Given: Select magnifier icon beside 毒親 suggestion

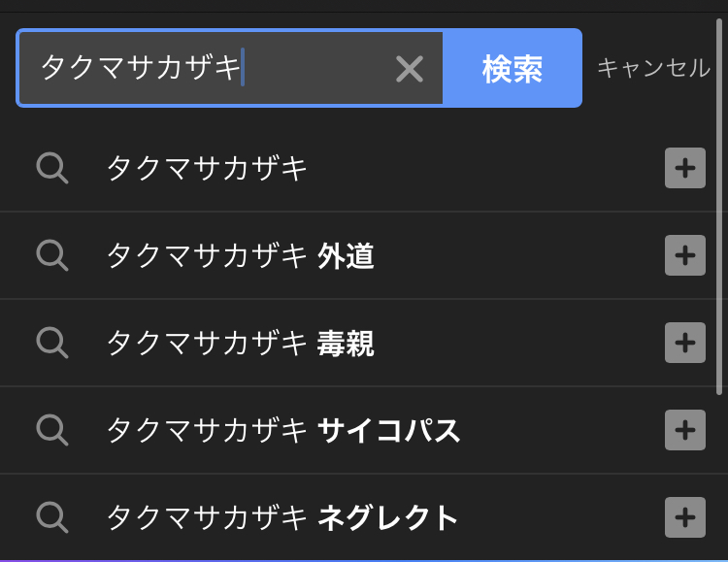Looking at the screenshot, I should point(51,343).
